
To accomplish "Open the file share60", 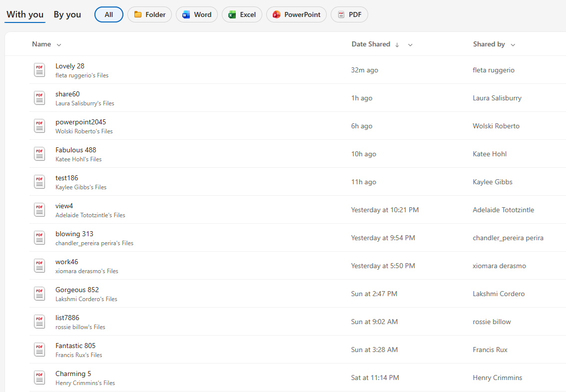I will point(67,94).
